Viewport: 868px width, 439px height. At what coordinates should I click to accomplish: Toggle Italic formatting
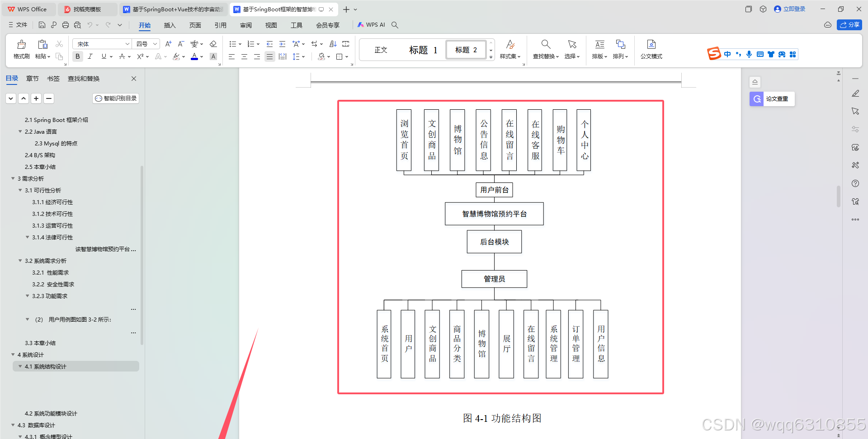pyautogui.click(x=90, y=56)
